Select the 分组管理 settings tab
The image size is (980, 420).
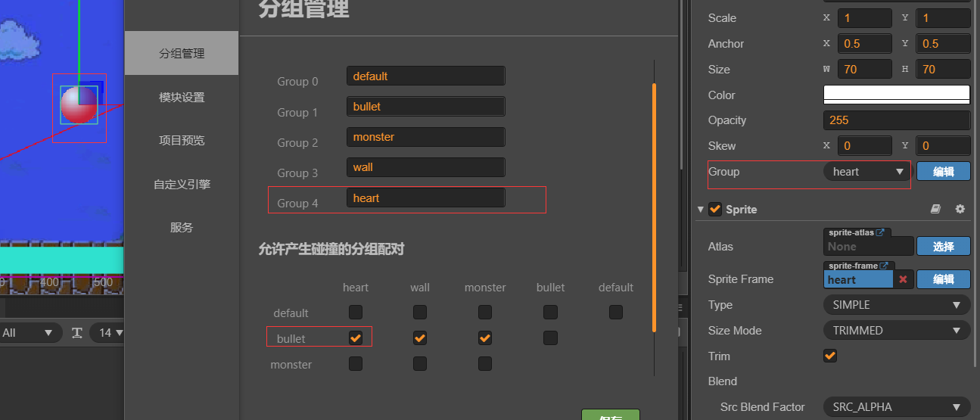pos(182,53)
